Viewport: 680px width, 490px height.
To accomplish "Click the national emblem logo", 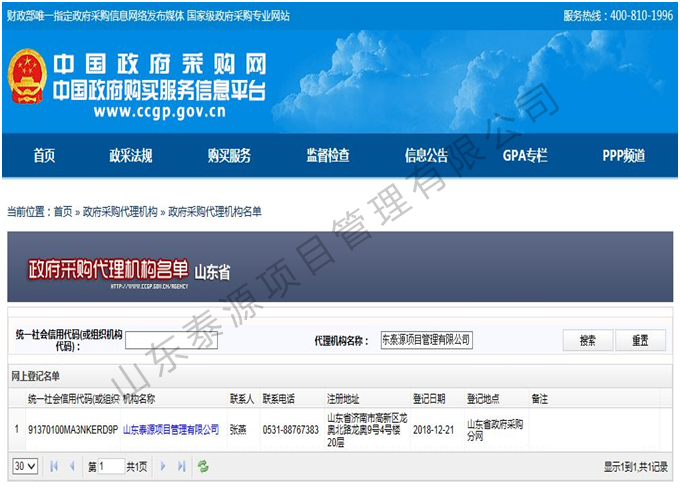I will coord(27,76).
